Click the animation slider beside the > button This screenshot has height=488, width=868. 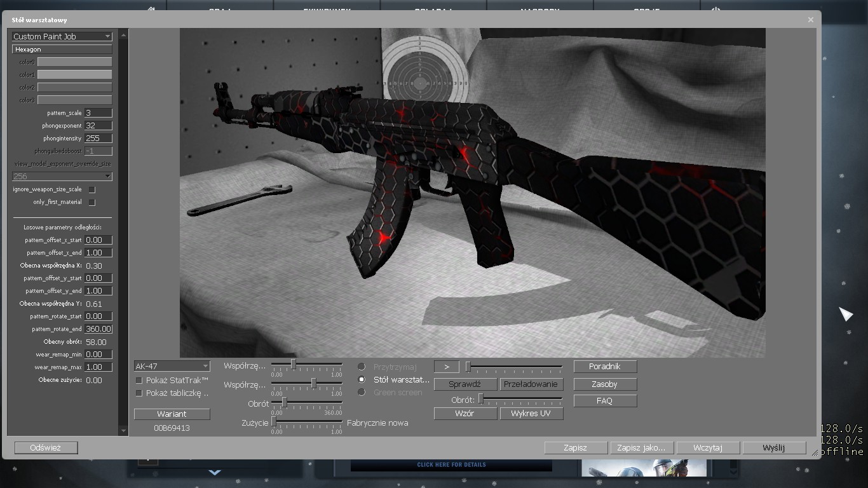(514, 367)
